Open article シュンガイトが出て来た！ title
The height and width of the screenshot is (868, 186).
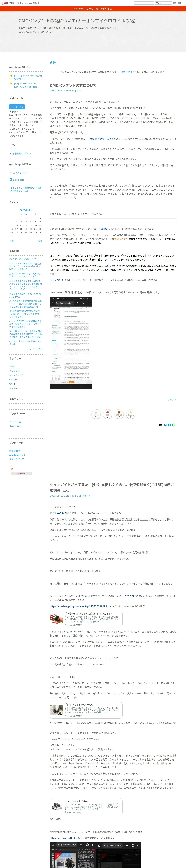coord(112,488)
